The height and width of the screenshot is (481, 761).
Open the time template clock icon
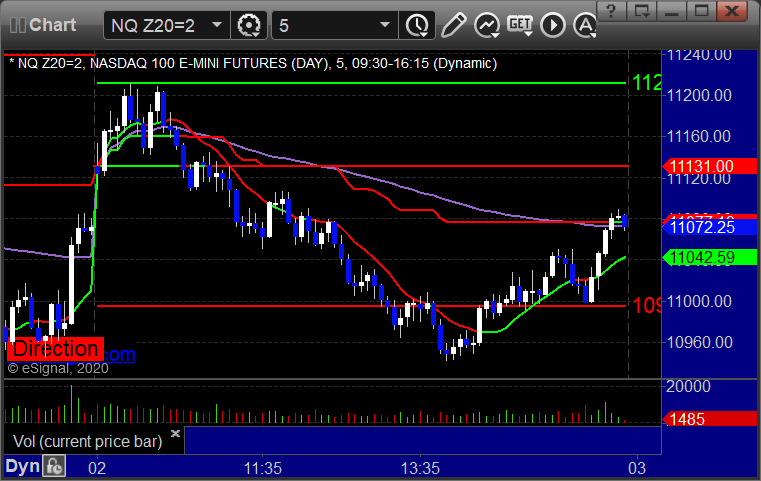(x=417, y=25)
